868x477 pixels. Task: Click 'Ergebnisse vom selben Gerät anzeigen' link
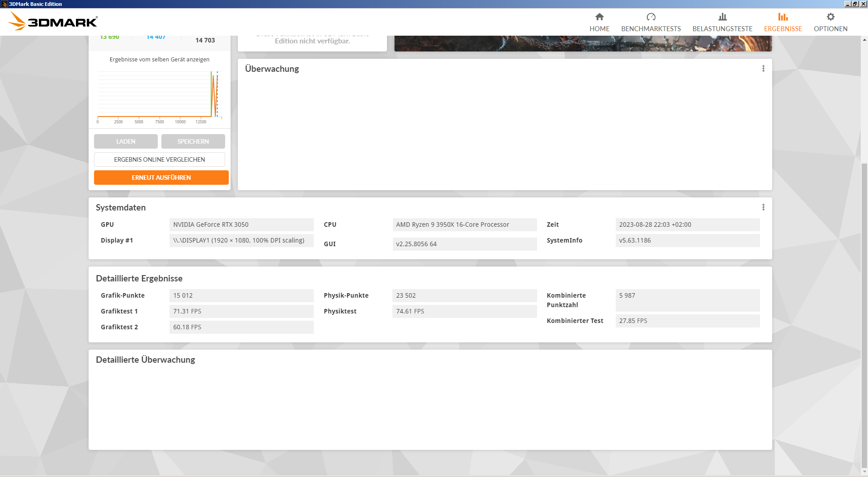160,60
